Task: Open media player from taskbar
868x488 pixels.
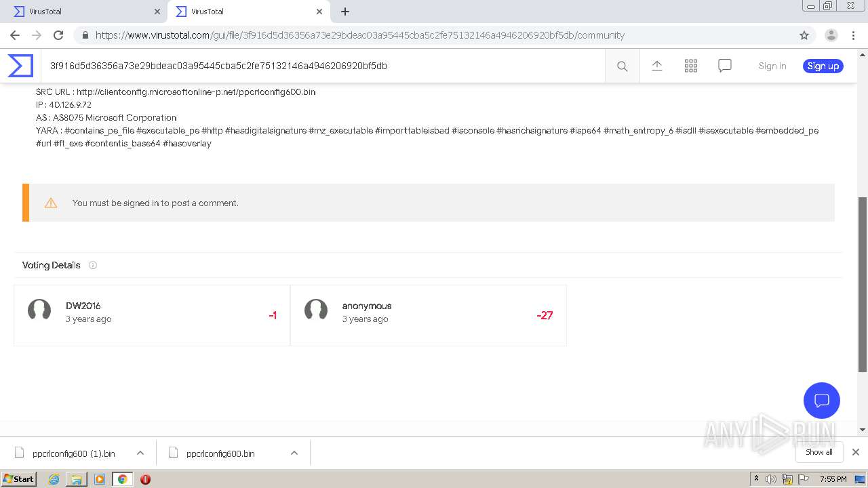Action: pyautogui.click(x=100, y=479)
